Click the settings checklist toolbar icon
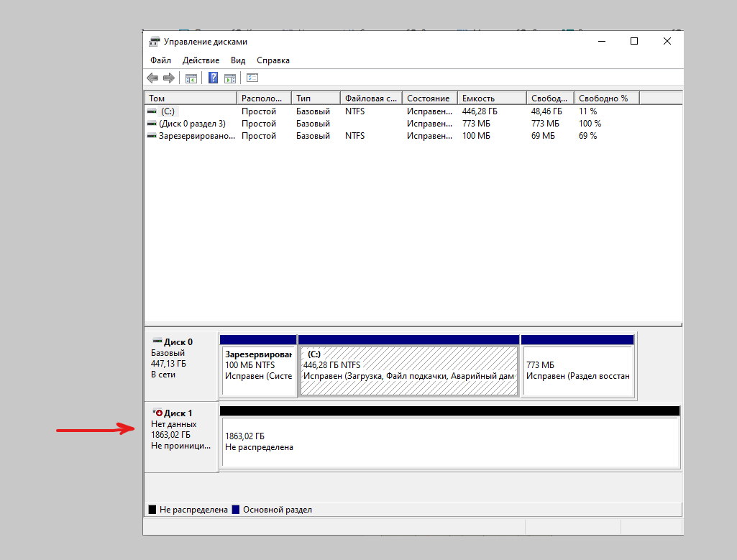This screenshot has width=737, height=560. click(x=252, y=78)
